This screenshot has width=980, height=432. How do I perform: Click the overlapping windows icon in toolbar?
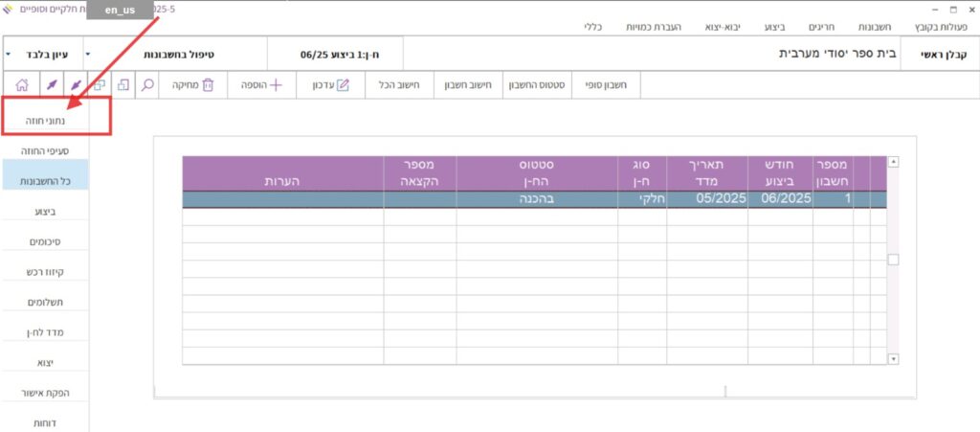click(98, 85)
